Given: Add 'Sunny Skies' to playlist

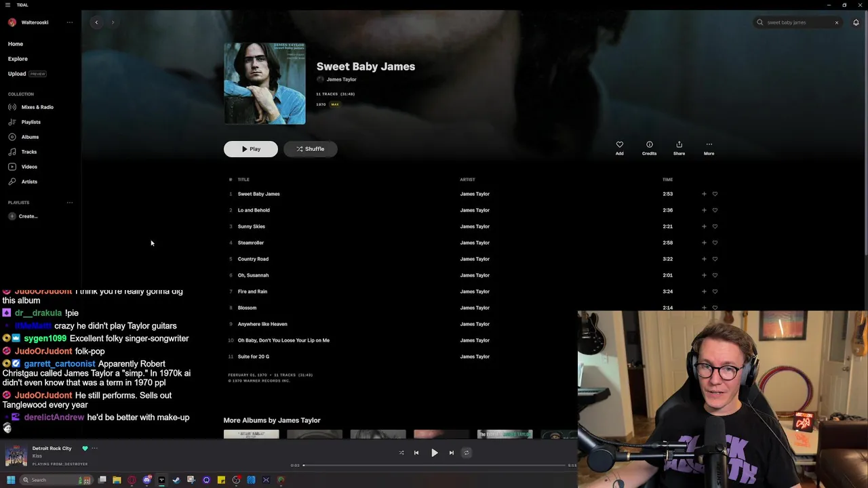Looking at the screenshot, I should [704, 226].
